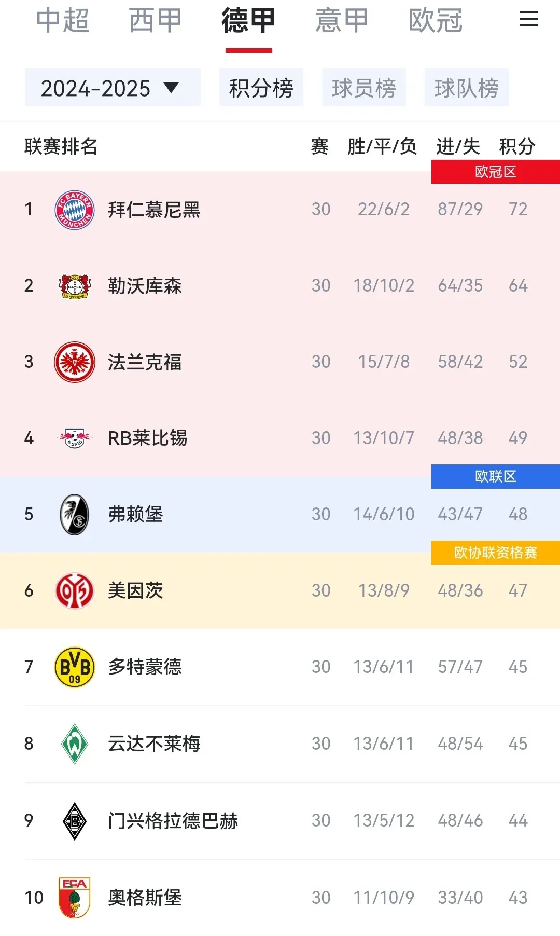
Task: Switch to the 中超 league tab
Action: click(x=63, y=21)
